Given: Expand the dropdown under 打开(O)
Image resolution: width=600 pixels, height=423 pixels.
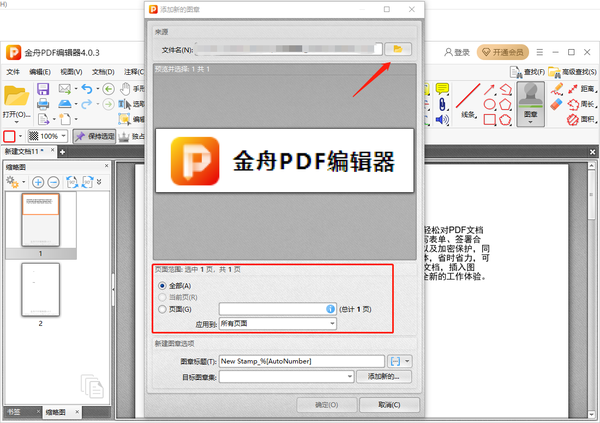Looking at the screenshot, I should point(16,122).
